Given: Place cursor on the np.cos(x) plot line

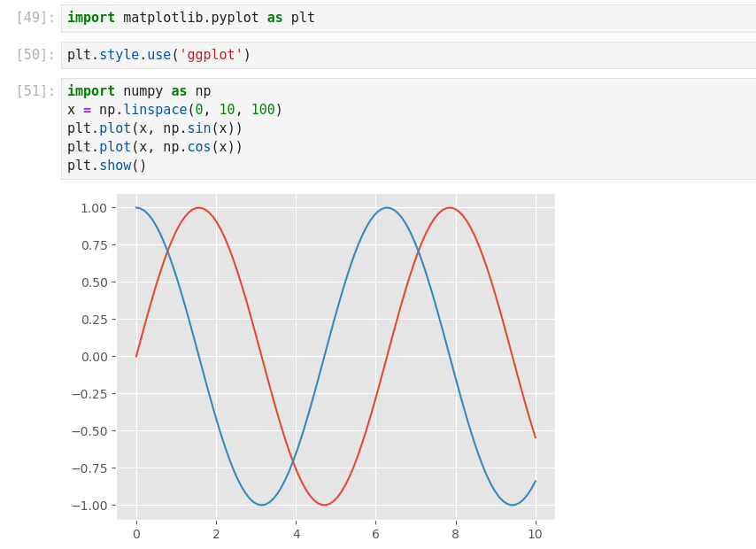Looking at the screenshot, I should click(155, 147).
